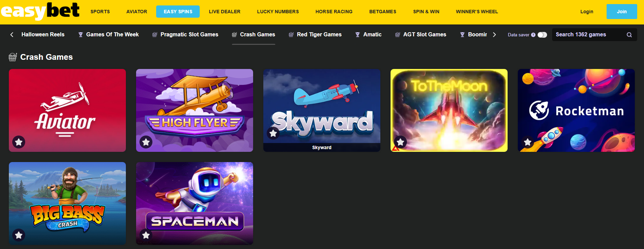Click the Spaceman favorite star
Viewport: 644px width, 249px height.
tap(146, 235)
